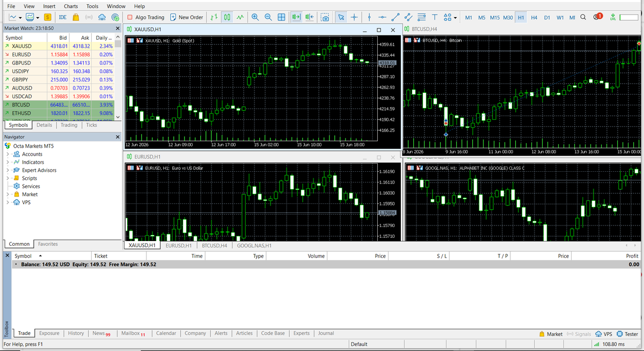Screen dimensions: 644x351
Task: Open the VPS cloud toolbar icon
Action: pyautogui.click(x=102, y=17)
